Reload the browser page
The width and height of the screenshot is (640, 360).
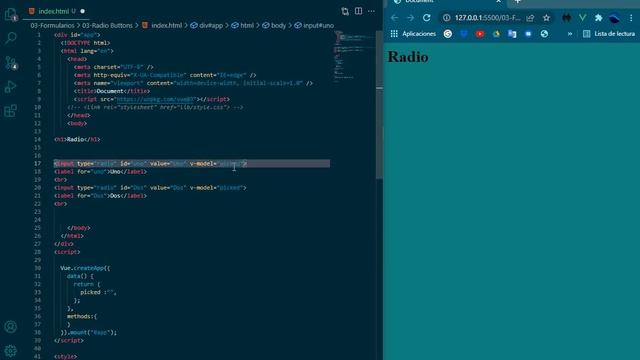tap(427, 18)
